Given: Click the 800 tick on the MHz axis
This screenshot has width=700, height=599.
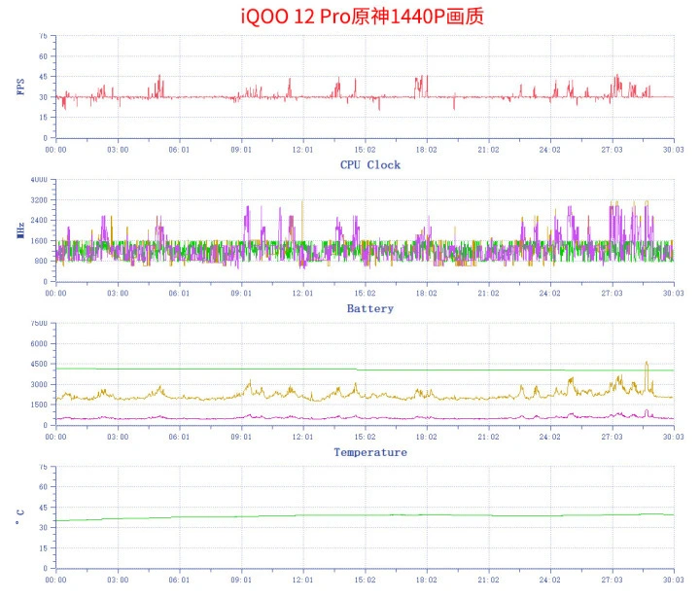Looking at the screenshot, I should pyautogui.click(x=41, y=261).
